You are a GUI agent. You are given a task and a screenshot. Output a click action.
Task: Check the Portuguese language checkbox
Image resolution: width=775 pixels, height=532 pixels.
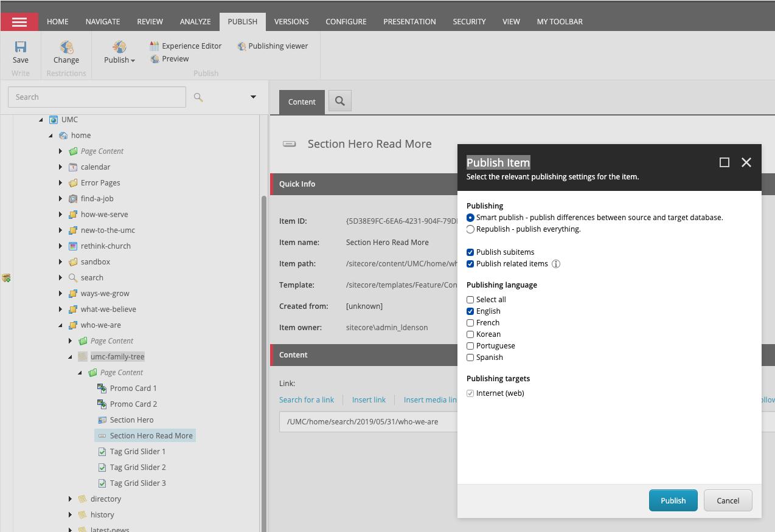point(470,346)
